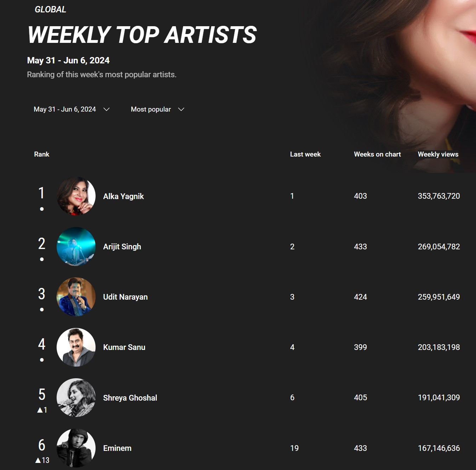Click the Eminem name link
The height and width of the screenshot is (470, 476).
coord(117,448)
